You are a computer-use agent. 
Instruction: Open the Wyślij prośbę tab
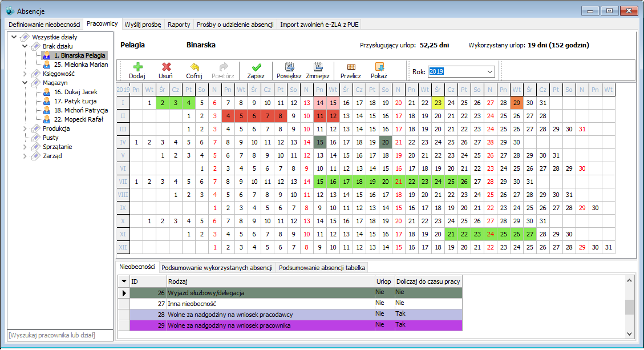pyautogui.click(x=143, y=25)
